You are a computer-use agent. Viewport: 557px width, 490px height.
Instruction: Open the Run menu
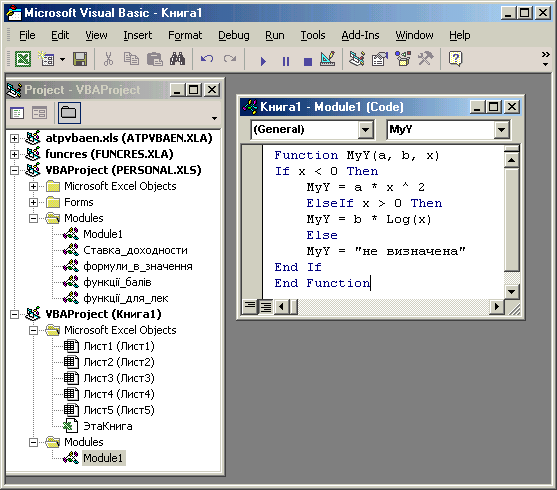point(275,35)
